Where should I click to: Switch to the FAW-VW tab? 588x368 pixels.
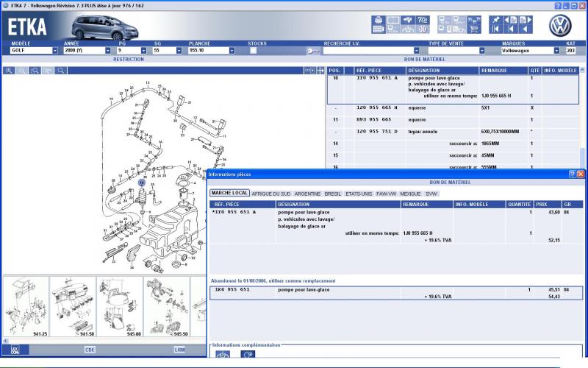pyautogui.click(x=387, y=194)
